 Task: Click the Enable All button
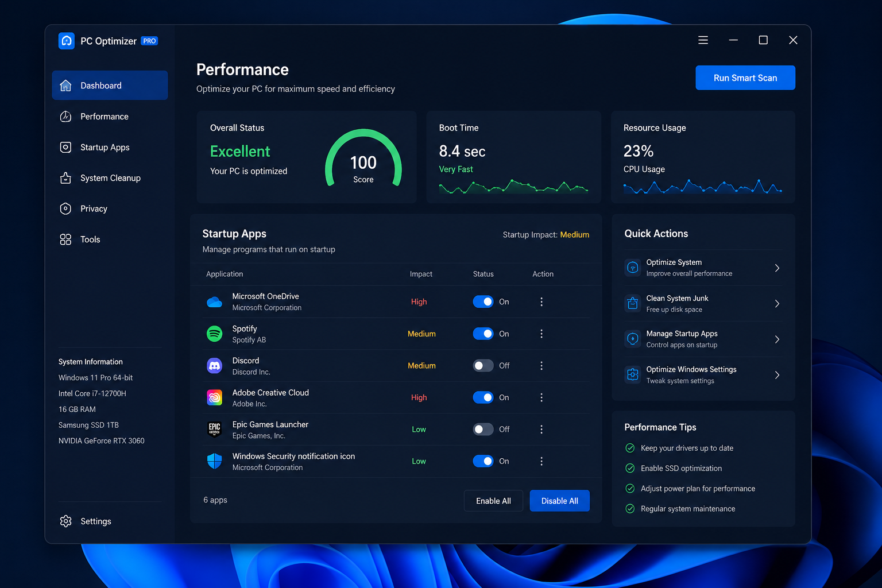click(x=493, y=501)
